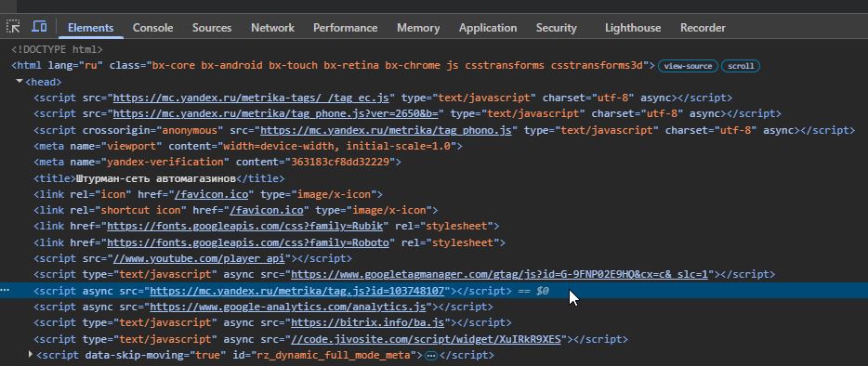Click the scroll badge on html
Image resolution: width=868 pixels, height=366 pixels.
(741, 66)
